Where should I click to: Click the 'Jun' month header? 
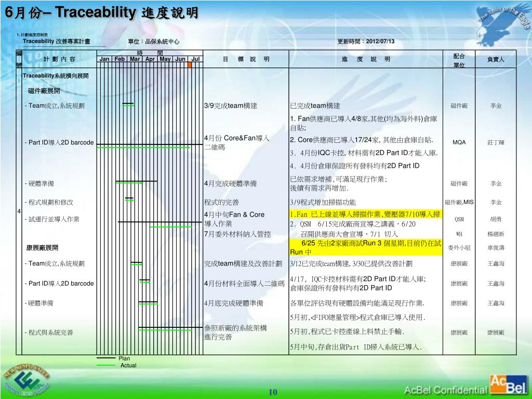point(180,59)
